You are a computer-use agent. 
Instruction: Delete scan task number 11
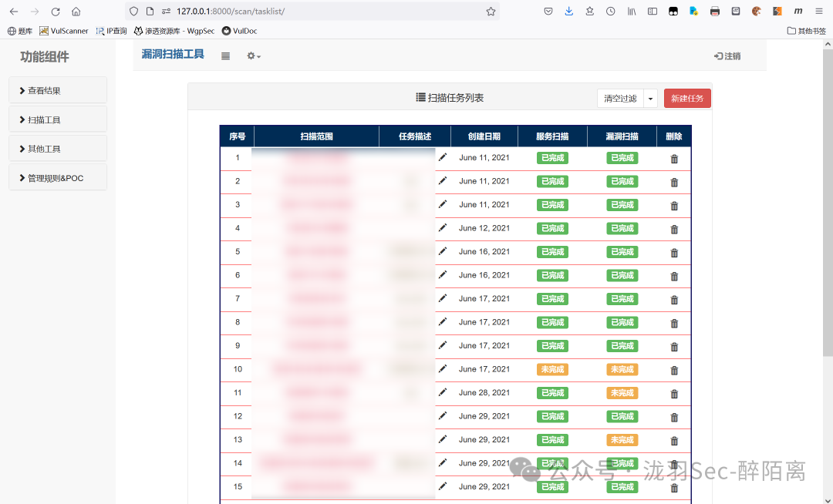click(x=674, y=394)
